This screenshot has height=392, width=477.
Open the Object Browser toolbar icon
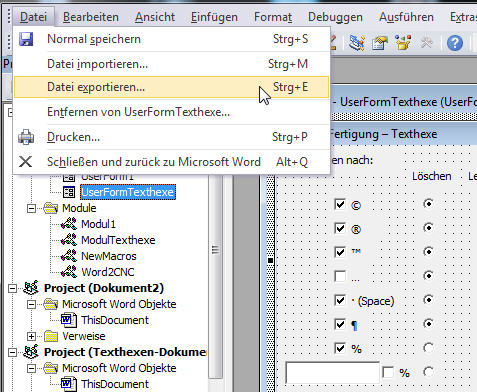[403, 43]
